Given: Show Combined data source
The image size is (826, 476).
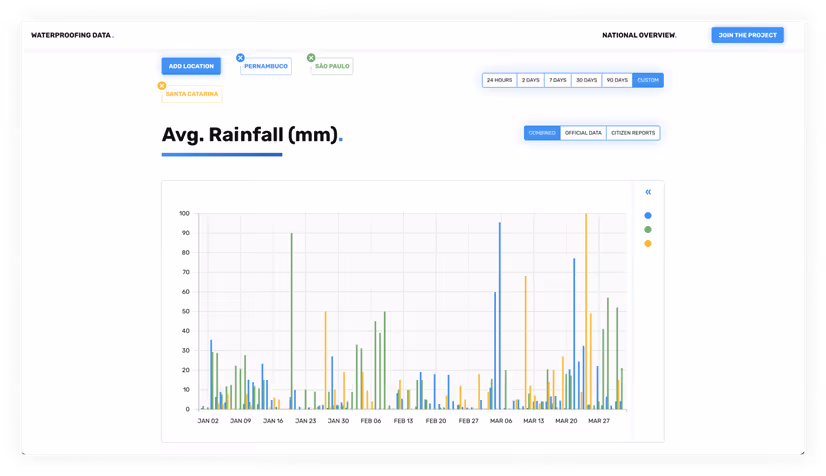Looking at the screenshot, I should [x=542, y=133].
